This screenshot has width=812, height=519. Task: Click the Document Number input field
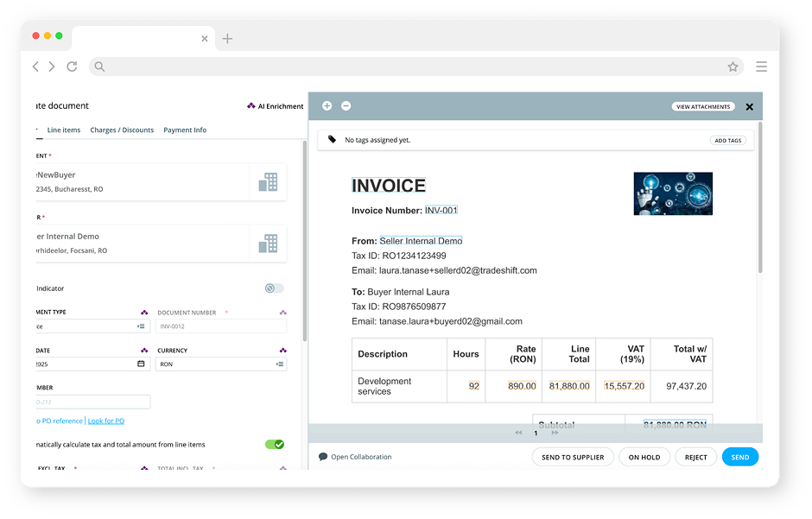pos(221,326)
